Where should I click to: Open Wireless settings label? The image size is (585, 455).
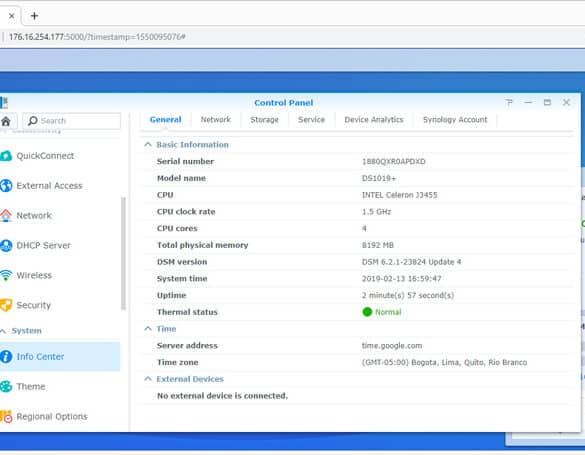click(34, 275)
